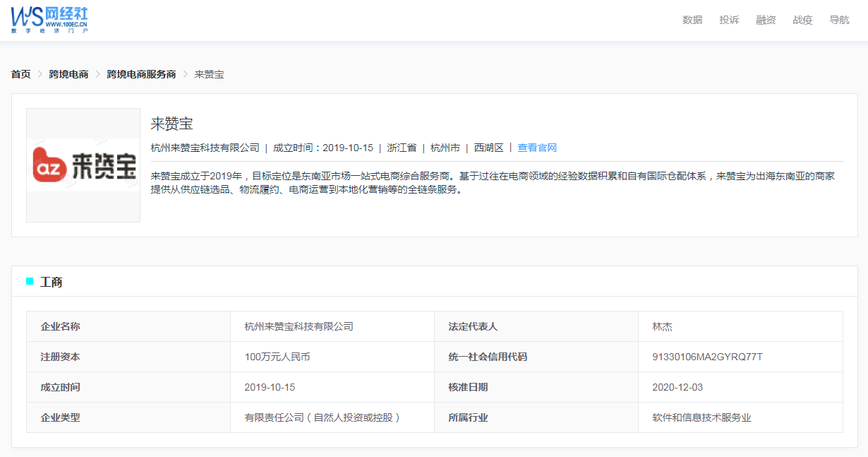Open the 投诉 navigation menu item
This screenshot has height=457, width=868.
point(729,20)
